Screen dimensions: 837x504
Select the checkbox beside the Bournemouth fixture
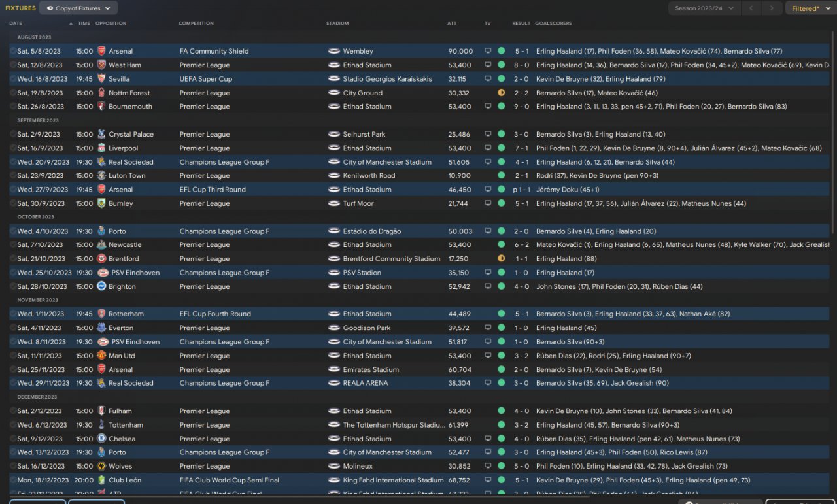click(x=13, y=107)
